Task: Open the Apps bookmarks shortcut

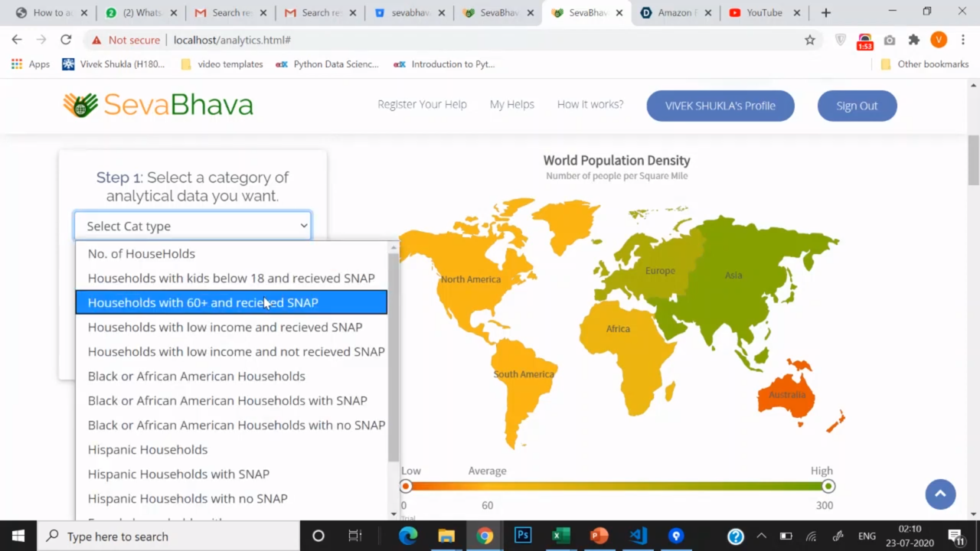Action: 31,64
